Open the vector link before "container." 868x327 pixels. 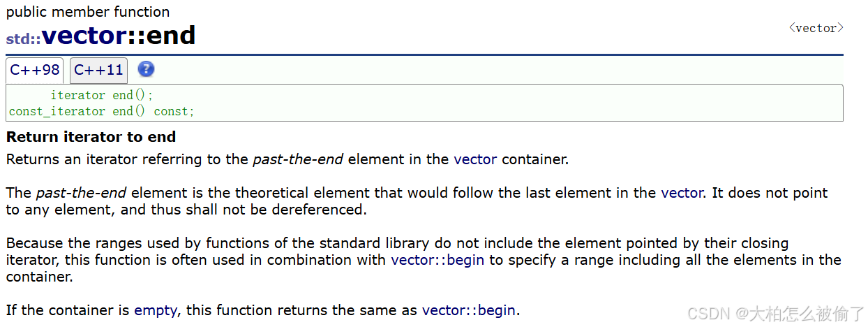click(475, 159)
